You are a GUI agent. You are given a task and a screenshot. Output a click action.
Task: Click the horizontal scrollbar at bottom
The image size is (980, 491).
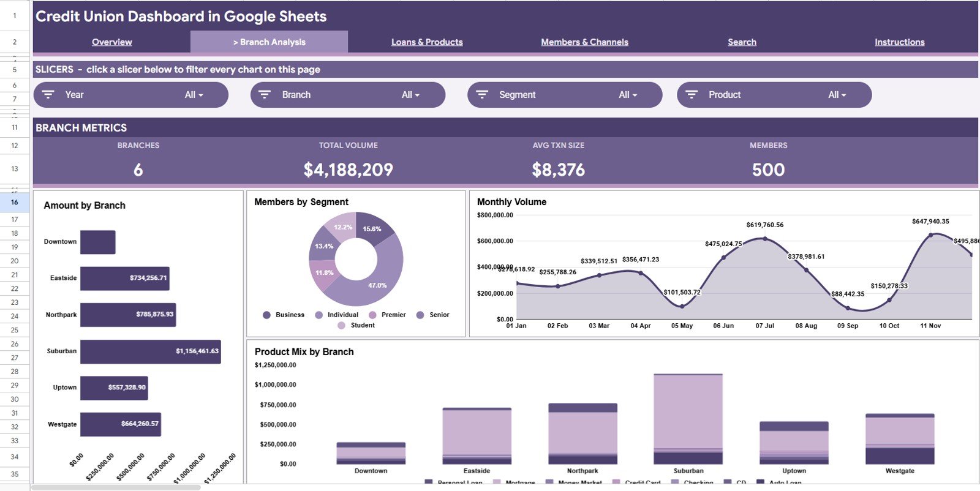point(116,487)
